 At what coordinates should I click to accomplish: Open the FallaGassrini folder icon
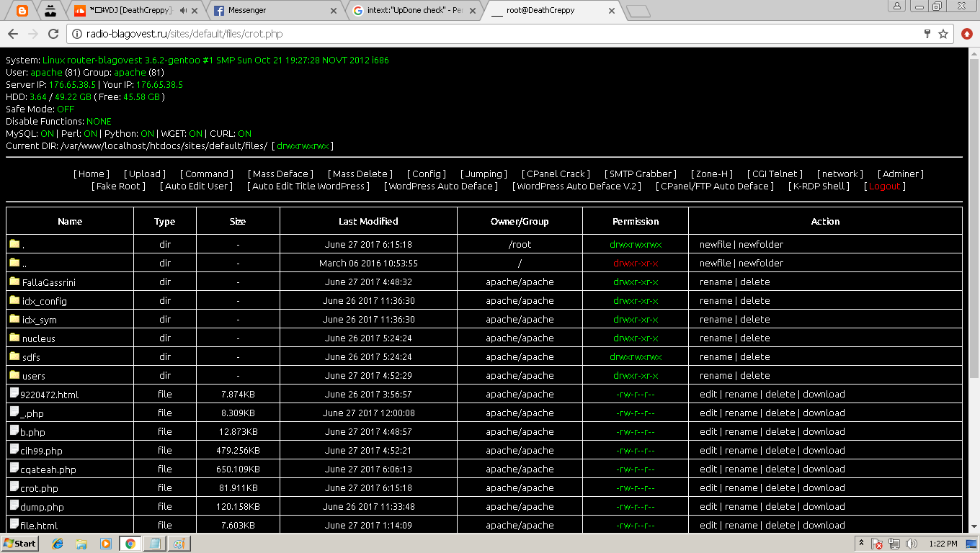[14, 282]
